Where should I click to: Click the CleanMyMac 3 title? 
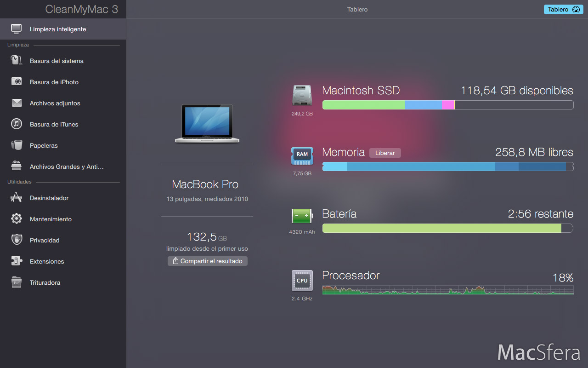tap(81, 9)
